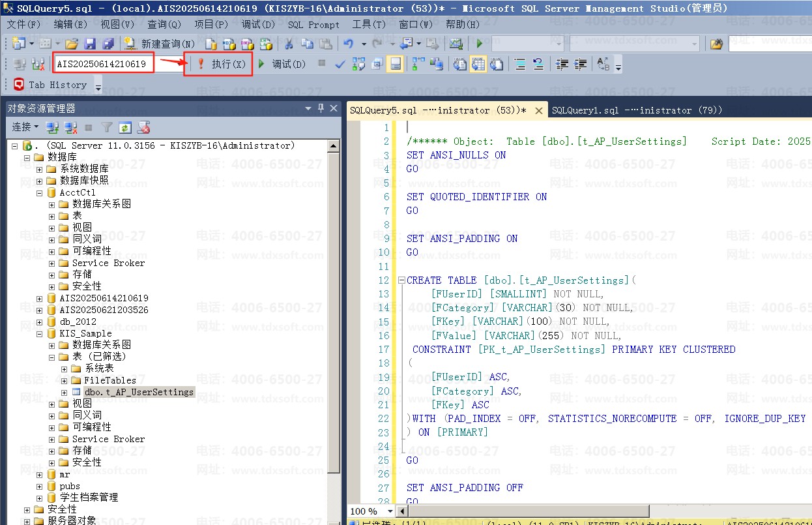
Task: Pin the 对象资源管理器 panel
Action: coord(321,108)
